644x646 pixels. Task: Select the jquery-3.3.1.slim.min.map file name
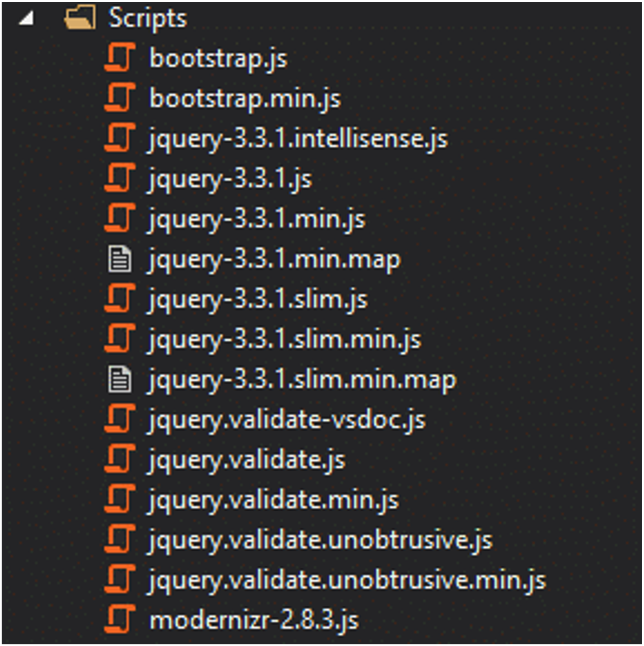point(302,380)
